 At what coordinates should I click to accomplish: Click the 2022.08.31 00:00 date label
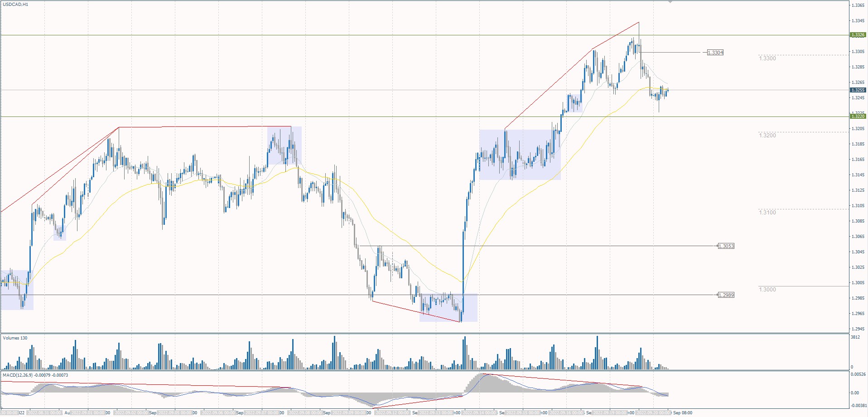[44, 413]
